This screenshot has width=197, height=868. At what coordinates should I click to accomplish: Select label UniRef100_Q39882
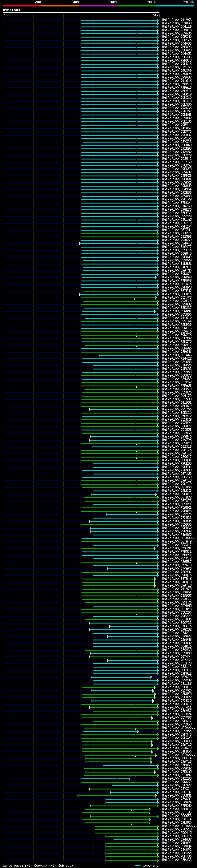pyautogui.click(x=177, y=118)
